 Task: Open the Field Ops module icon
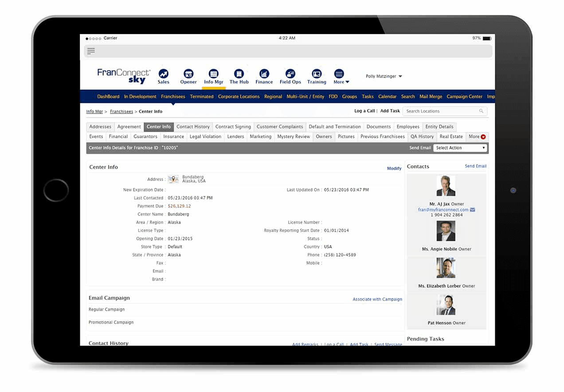tap(290, 74)
